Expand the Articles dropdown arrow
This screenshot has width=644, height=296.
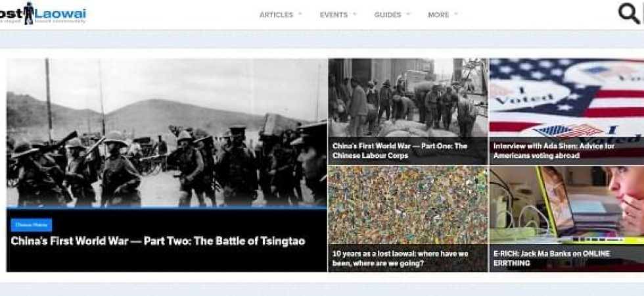pos(300,14)
